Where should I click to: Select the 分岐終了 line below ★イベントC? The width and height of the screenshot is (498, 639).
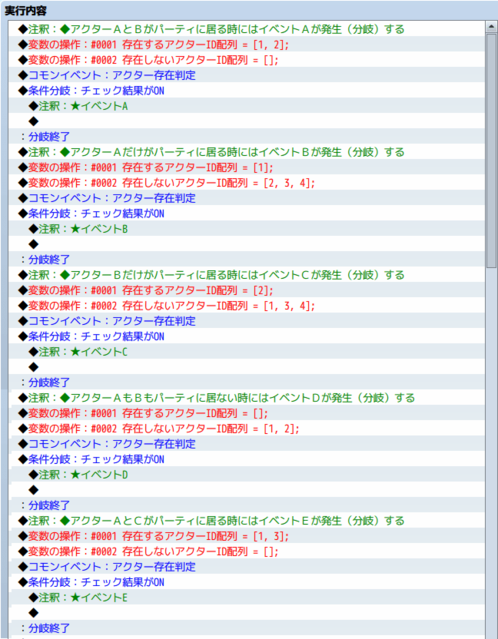(247, 383)
